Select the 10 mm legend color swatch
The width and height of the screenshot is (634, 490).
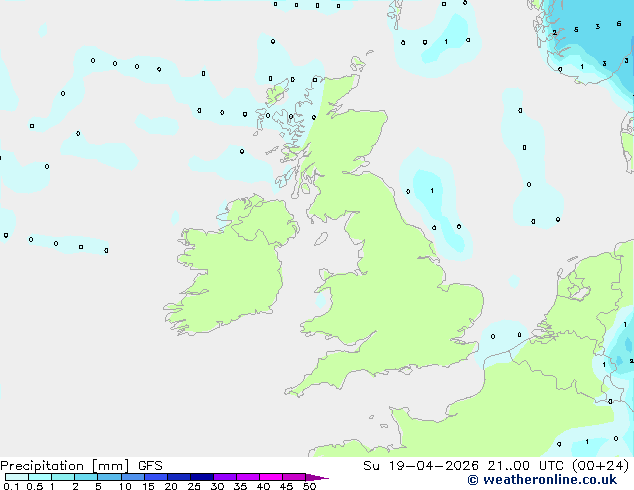click(x=133, y=477)
